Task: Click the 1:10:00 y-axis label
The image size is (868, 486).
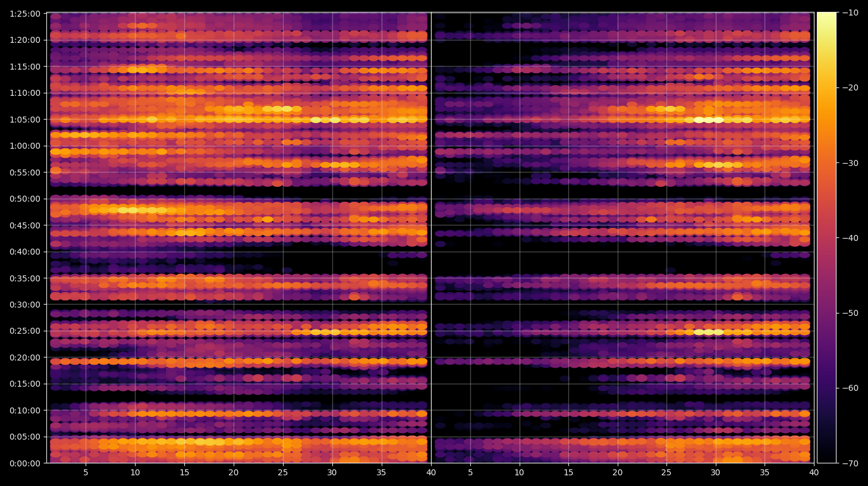Action: point(25,93)
